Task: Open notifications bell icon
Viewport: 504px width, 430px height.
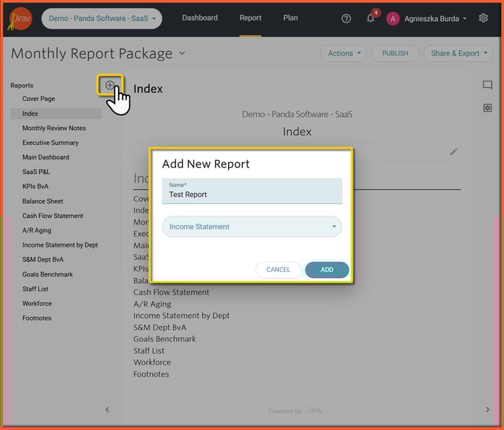Action: click(x=370, y=19)
